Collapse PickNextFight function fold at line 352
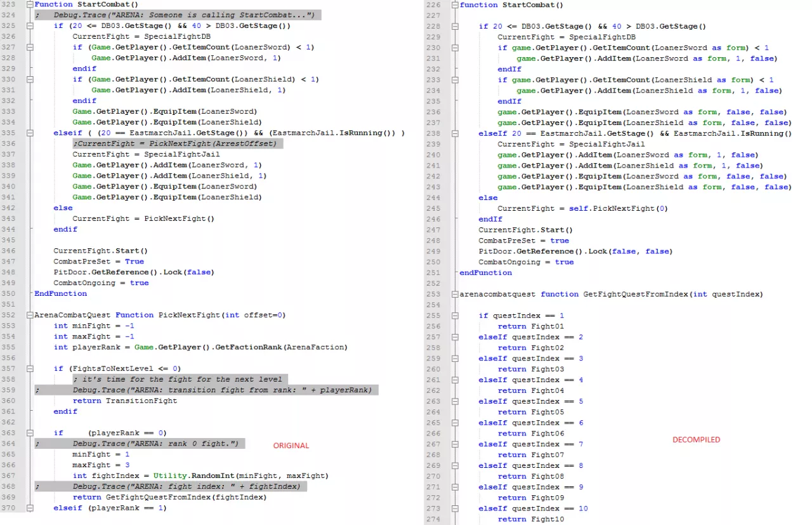Image resolution: width=812 pixels, height=525 pixels. [29, 315]
